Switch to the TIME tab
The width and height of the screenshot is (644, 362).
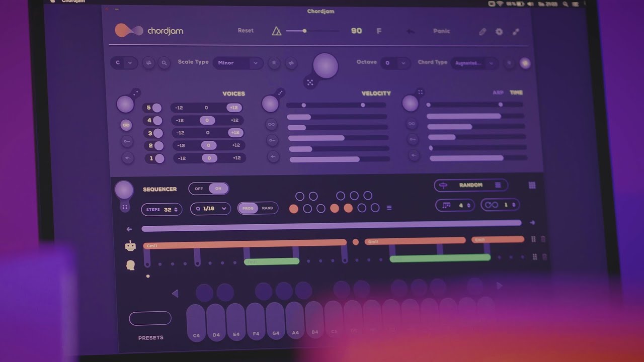click(x=516, y=93)
